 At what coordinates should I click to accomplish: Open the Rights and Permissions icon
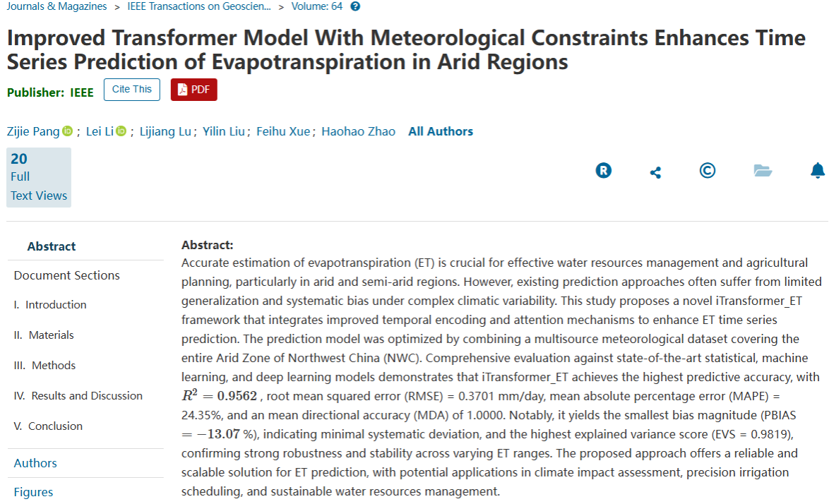click(603, 170)
